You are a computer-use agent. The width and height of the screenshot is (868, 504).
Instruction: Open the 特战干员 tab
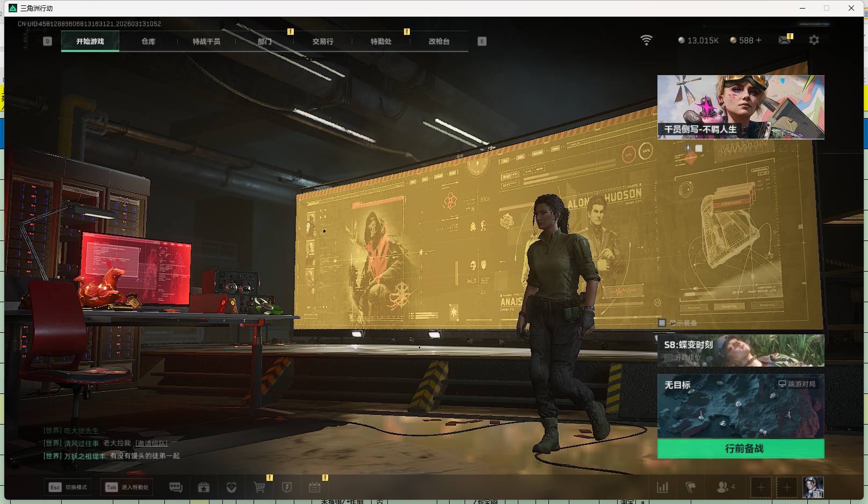click(x=206, y=41)
